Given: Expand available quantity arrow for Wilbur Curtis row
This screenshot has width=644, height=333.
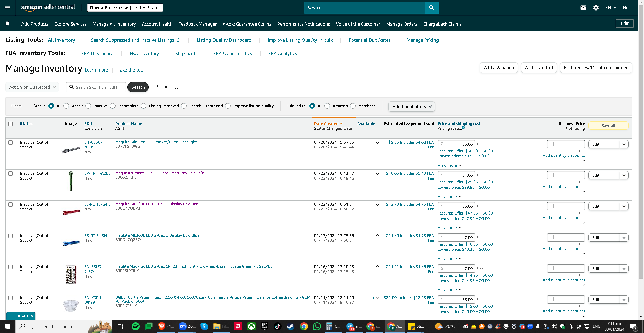Looking at the screenshot, I should tap(377, 298).
